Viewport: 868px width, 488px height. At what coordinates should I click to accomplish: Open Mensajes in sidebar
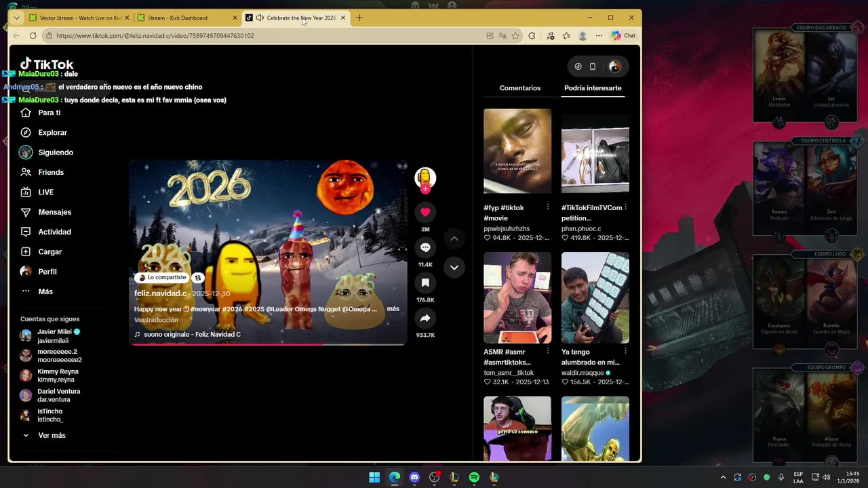pyautogui.click(x=45, y=212)
